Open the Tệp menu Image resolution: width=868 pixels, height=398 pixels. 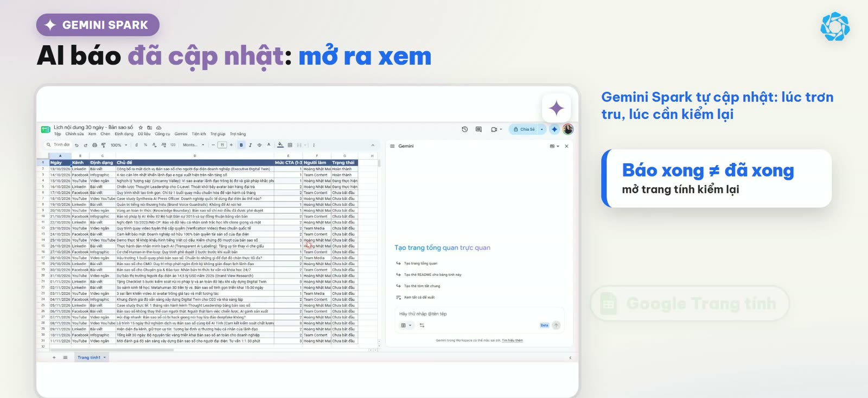pos(58,134)
